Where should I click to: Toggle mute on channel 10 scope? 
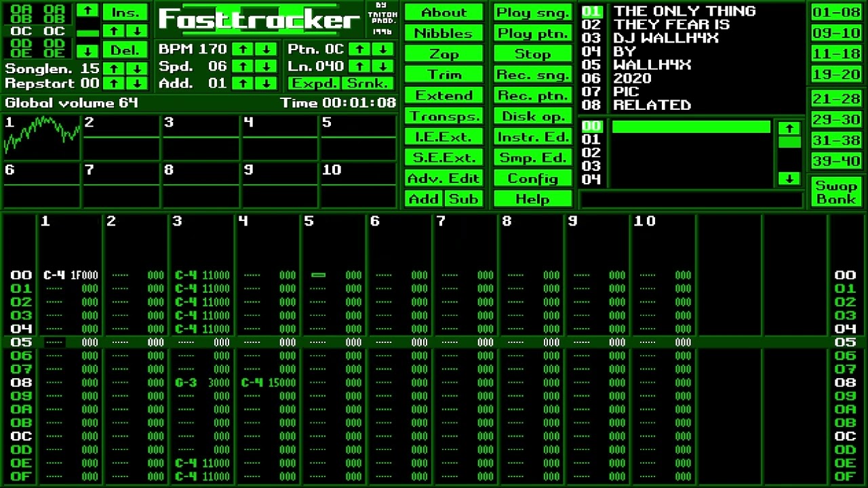click(359, 184)
